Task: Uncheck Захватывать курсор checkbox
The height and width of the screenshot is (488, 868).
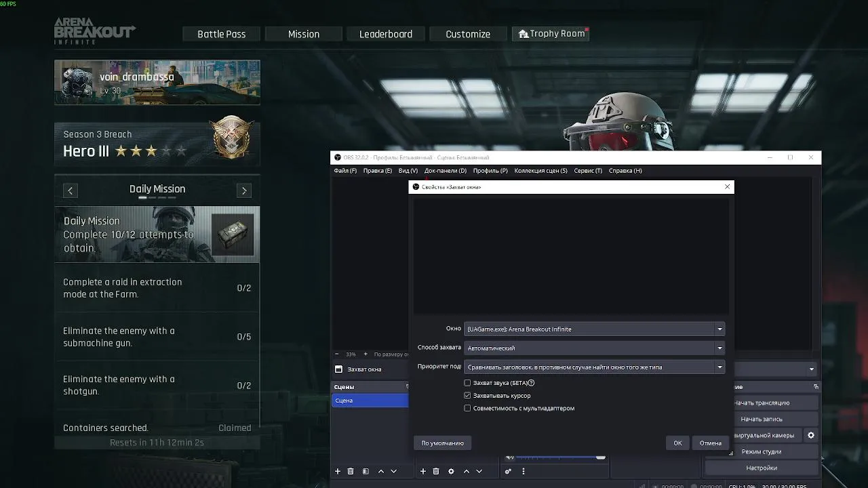Action: [467, 395]
